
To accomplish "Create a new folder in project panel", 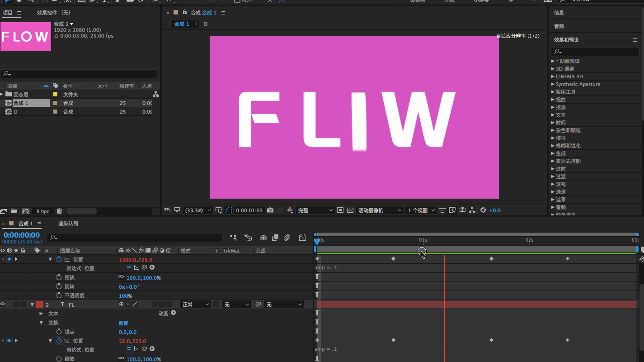I will coord(14,211).
